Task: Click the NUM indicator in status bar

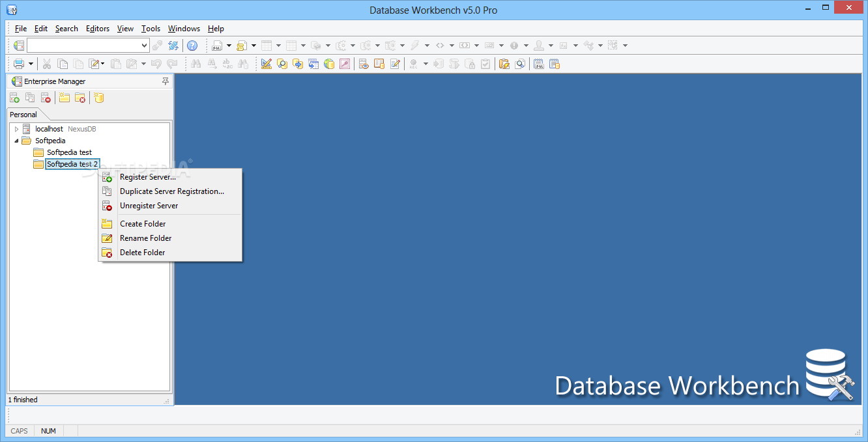Action: tap(48, 431)
